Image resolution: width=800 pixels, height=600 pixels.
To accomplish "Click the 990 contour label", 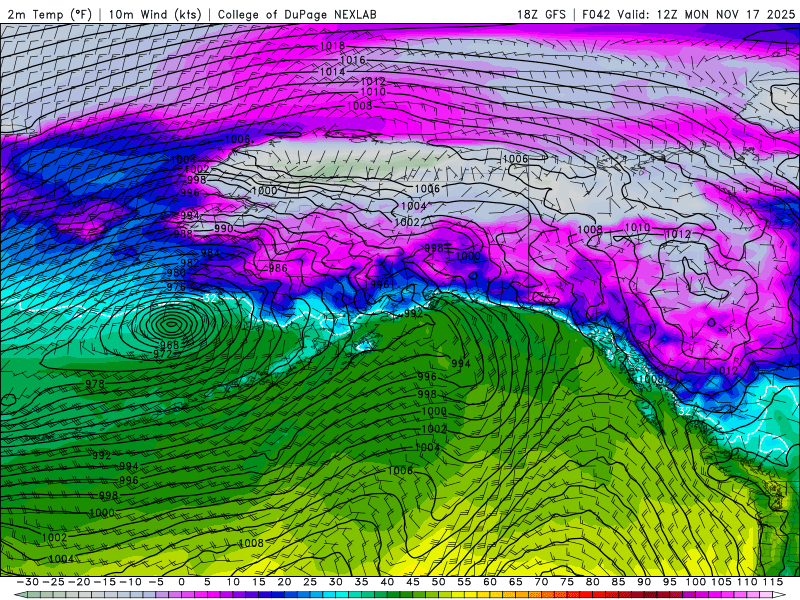I will (x=223, y=229).
